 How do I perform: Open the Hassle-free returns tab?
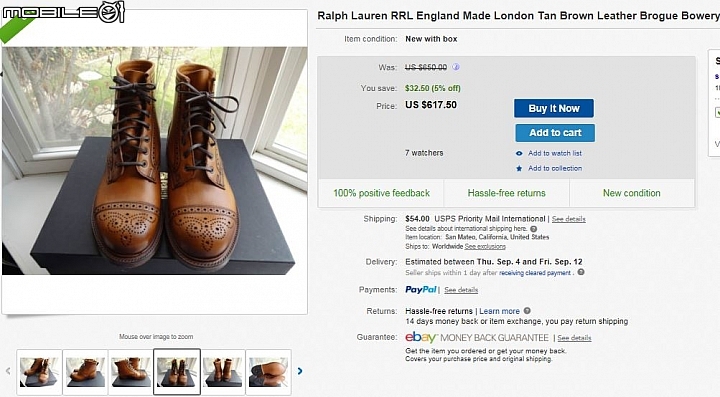click(x=506, y=193)
